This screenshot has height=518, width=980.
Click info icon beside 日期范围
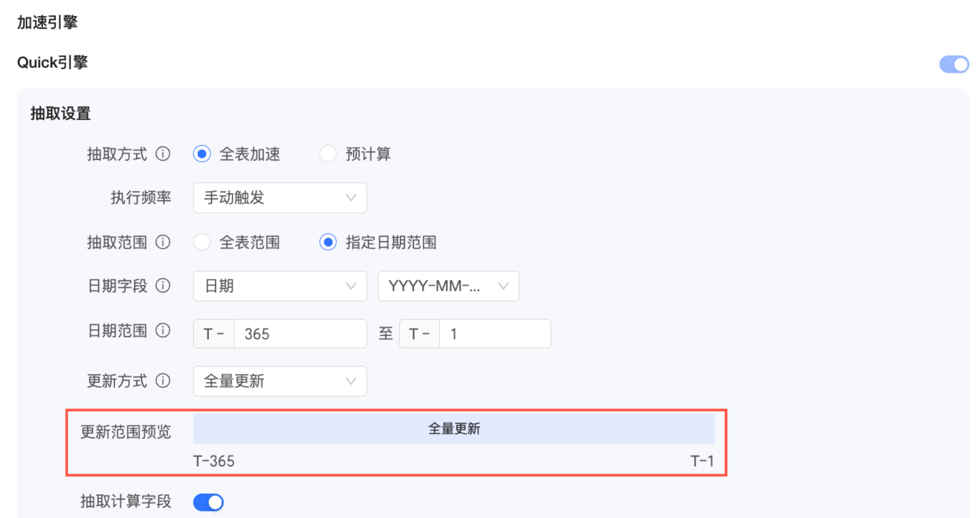163,331
